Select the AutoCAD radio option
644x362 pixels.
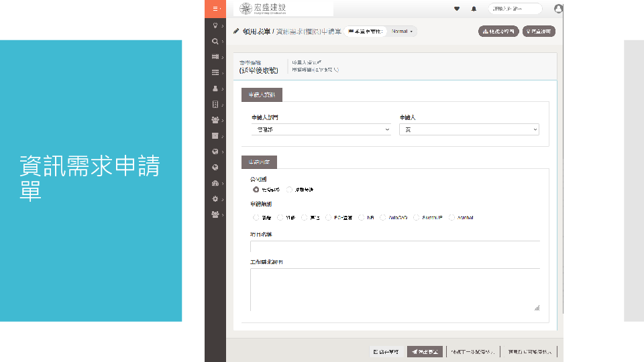pyautogui.click(x=383, y=218)
